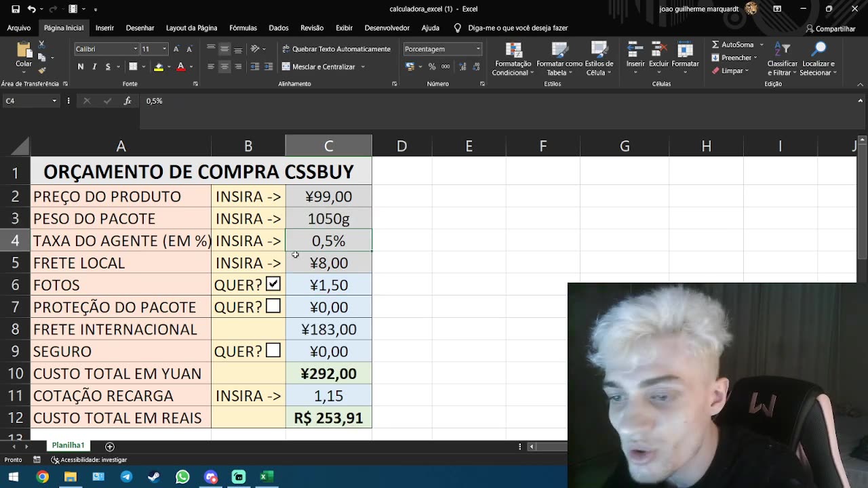Apply thousands separator 000 style
The height and width of the screenshot is (488, 868).
(446, 66)
